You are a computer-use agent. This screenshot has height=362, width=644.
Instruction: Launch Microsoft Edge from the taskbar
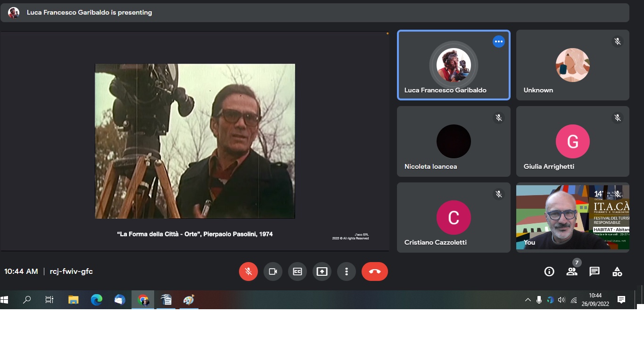pyautogui.click(x=97, y=300)
